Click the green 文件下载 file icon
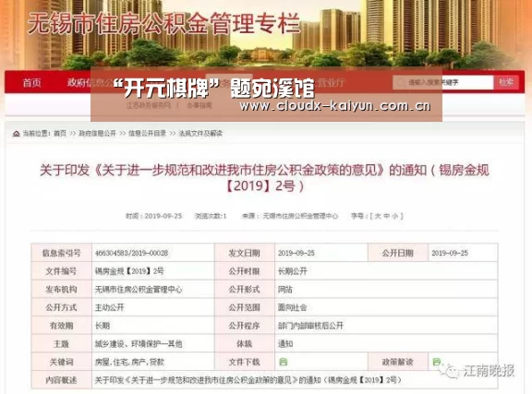This screenshot has height=394, width=532. pyautogui.click(x=283, y=362)
